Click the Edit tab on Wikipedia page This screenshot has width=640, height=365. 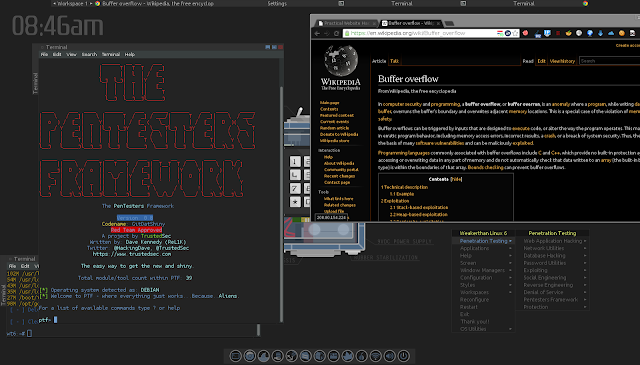point(541,61)
